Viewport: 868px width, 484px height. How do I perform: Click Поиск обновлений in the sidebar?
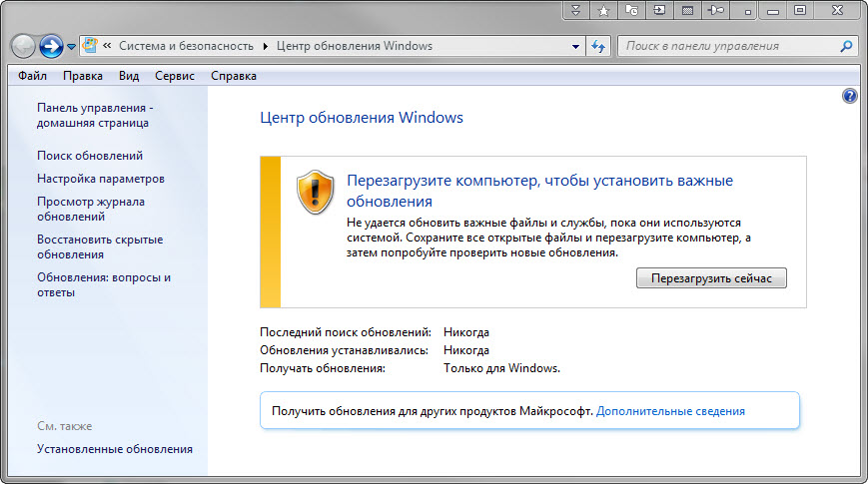click(x=90, y=156)
